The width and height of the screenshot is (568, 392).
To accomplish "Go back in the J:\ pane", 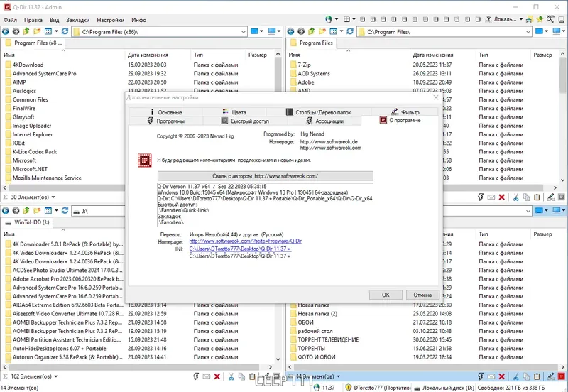I will [6, 210].
